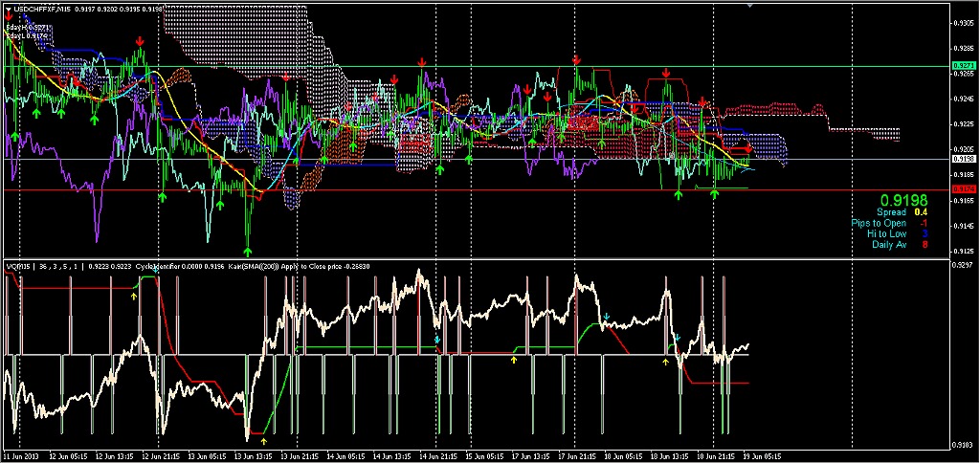Click the 12 Jun 21:15 time label
The image size is (980, 463).
[160, 455]
